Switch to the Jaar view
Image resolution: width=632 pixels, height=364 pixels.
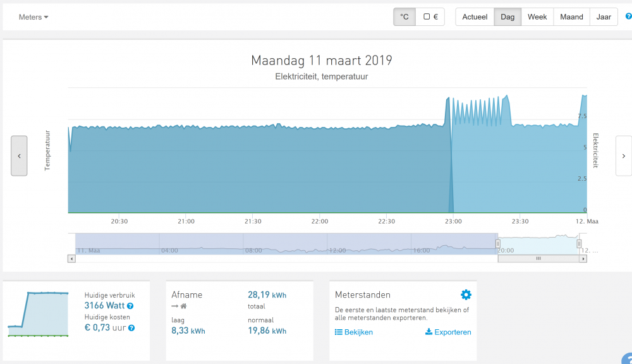604,17
